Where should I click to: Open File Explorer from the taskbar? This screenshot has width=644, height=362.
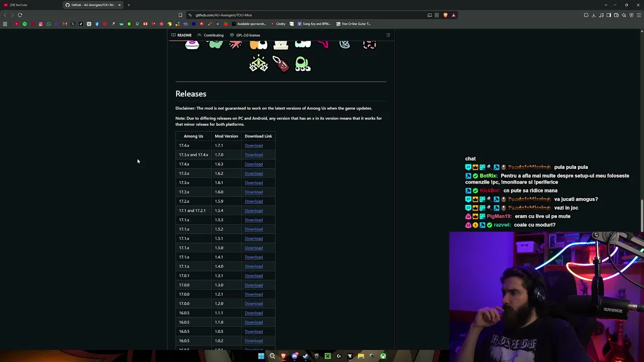point(361,356)
